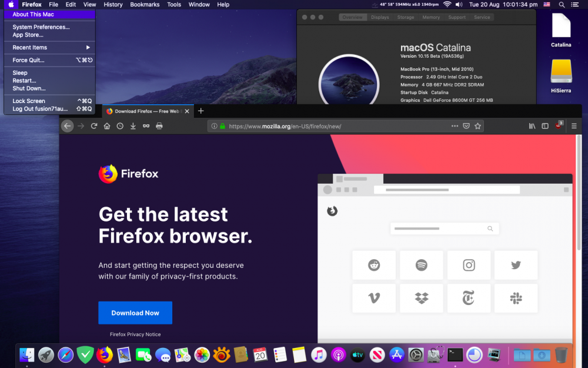Open Firefox hamburger menu
The image size is (588, 368).
pyautogui.click(x=574, y=126)
